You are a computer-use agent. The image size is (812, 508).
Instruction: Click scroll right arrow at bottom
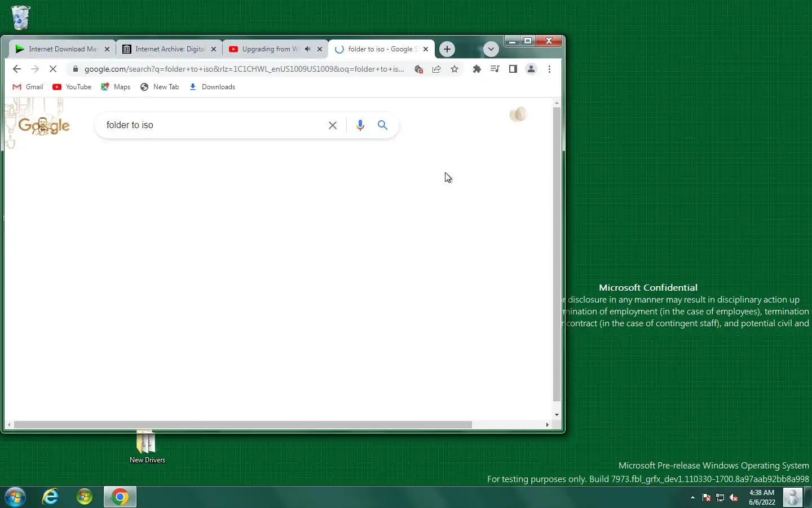tap(547, 424)
